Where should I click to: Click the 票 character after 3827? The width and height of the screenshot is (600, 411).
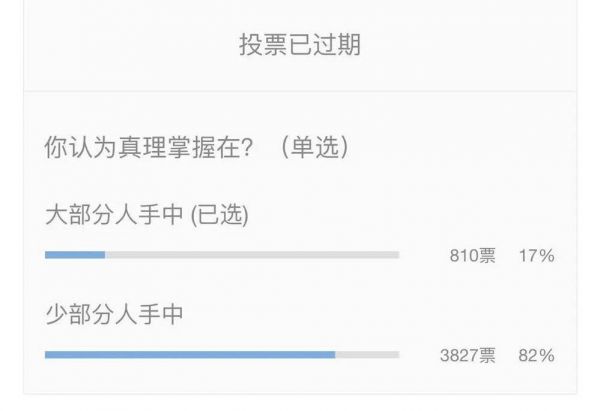coord(487,356)
